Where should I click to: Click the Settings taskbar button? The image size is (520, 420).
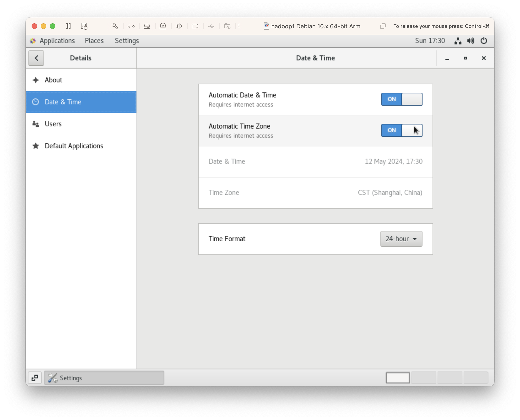click(x=104, y=378)
